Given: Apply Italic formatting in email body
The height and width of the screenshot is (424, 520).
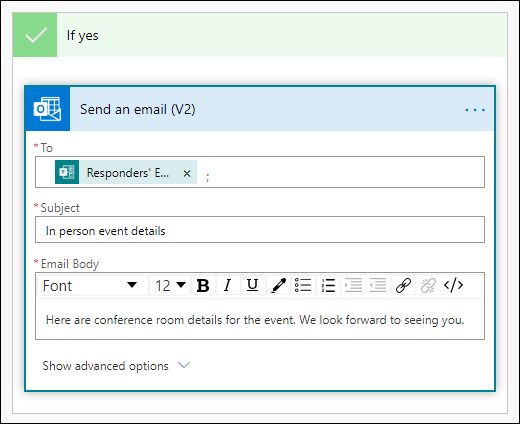Looking at the screenshot, I should tap(228, 285).
